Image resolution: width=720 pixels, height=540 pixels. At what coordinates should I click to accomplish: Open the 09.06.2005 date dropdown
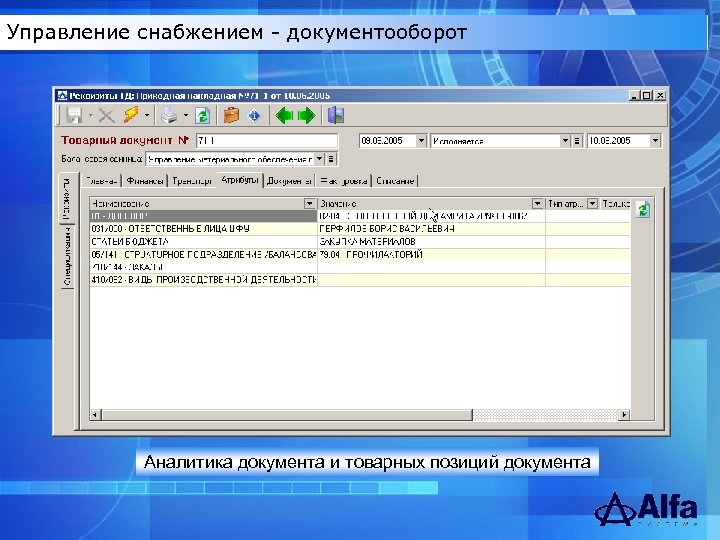coord(421,141)
